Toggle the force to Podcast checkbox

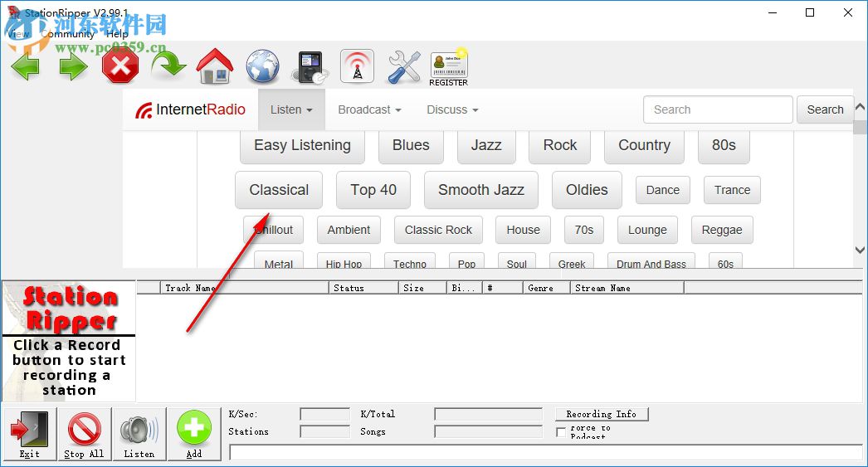[x=561, y=432]
